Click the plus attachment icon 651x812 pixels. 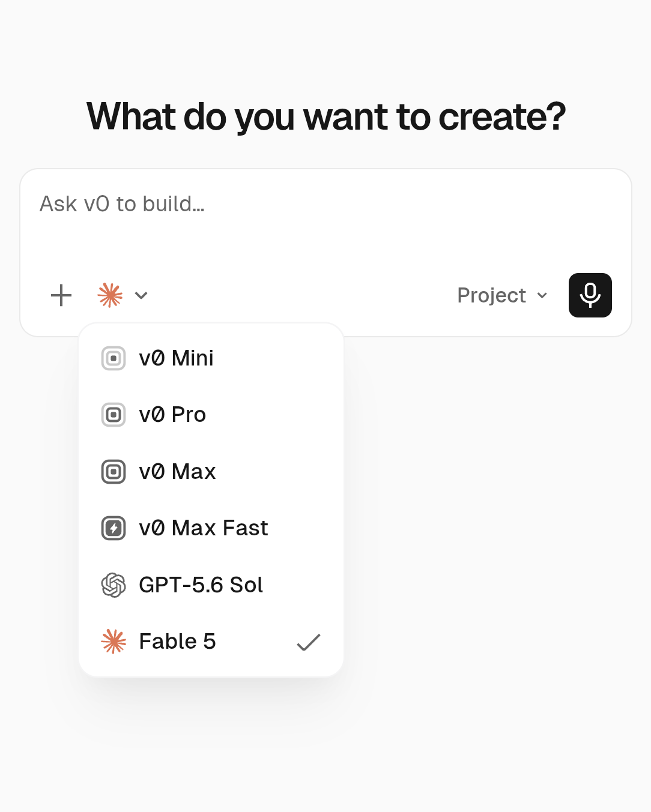tap(61, 295)
